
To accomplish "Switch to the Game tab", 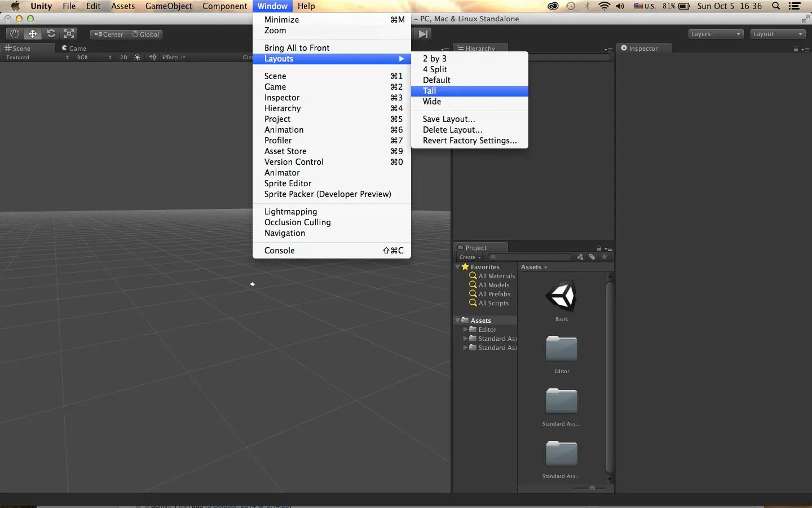I will (75, 49).
